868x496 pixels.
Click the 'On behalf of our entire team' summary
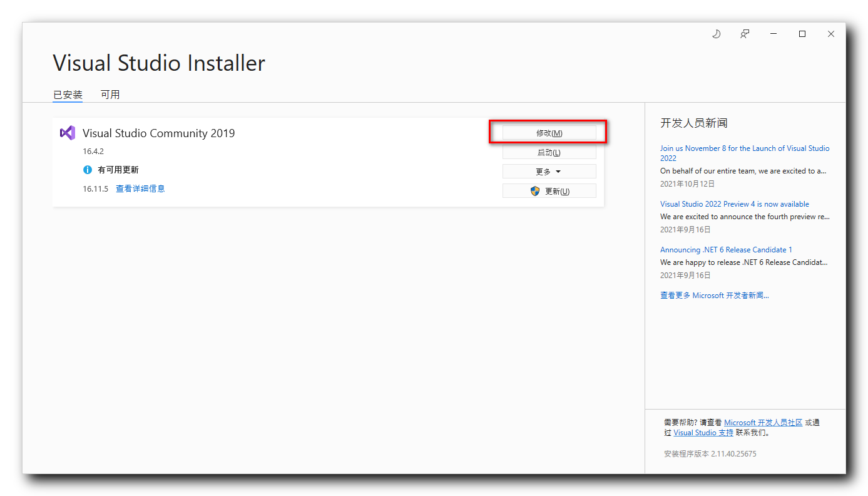[x=743, y=171]
